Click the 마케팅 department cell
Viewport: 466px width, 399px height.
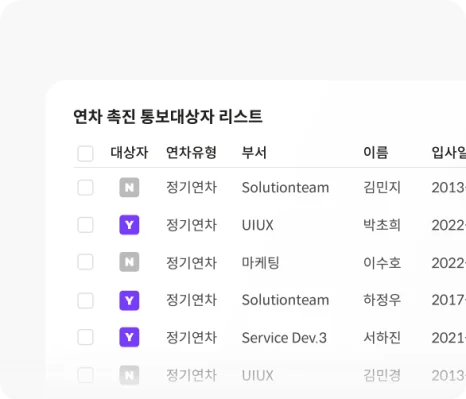point(260,263)
